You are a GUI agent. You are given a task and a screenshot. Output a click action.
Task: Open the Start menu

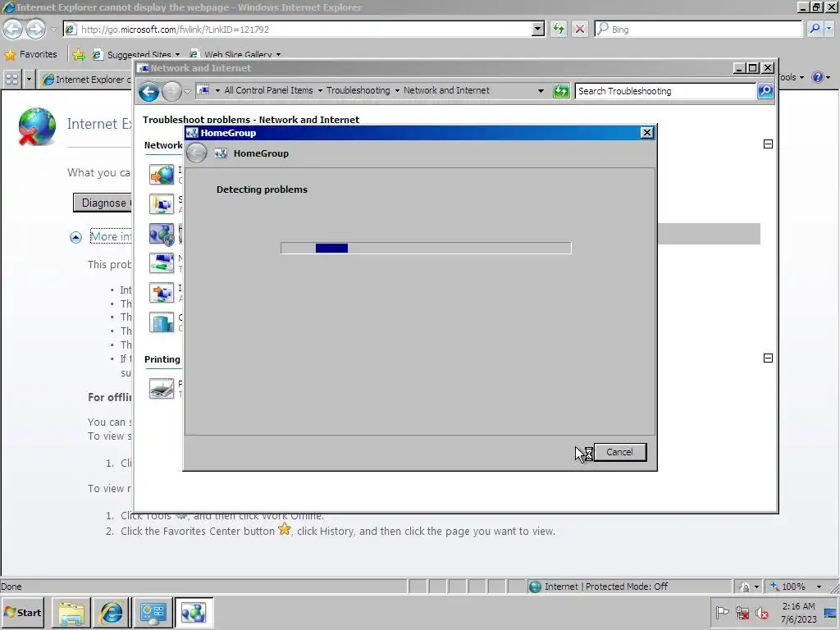[22, 613]
